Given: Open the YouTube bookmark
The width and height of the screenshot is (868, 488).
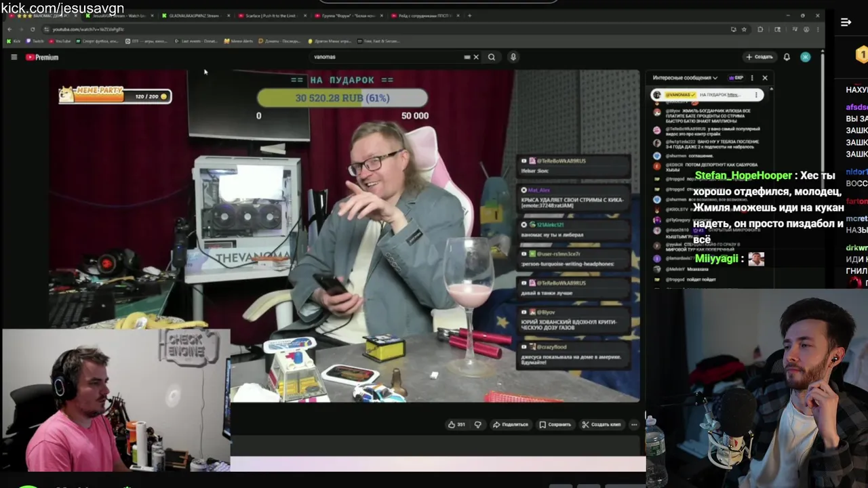Looking at the screenshot, I should 60,41.
